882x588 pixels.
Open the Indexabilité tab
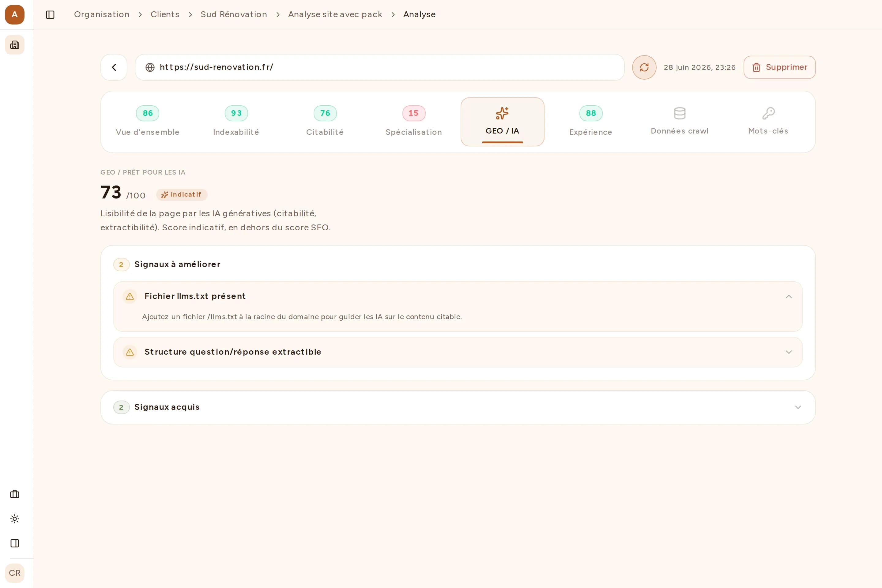coord(236,122)
